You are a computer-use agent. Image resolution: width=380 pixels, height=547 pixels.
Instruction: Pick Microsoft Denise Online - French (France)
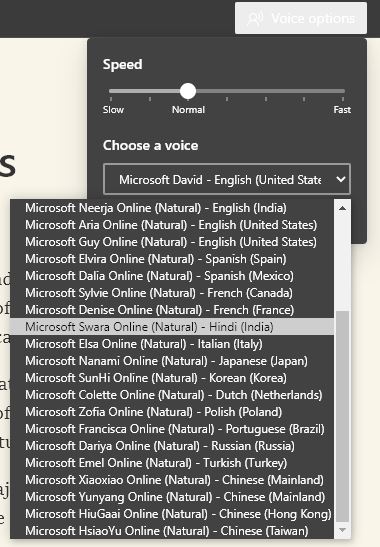[x=172, y=310]
